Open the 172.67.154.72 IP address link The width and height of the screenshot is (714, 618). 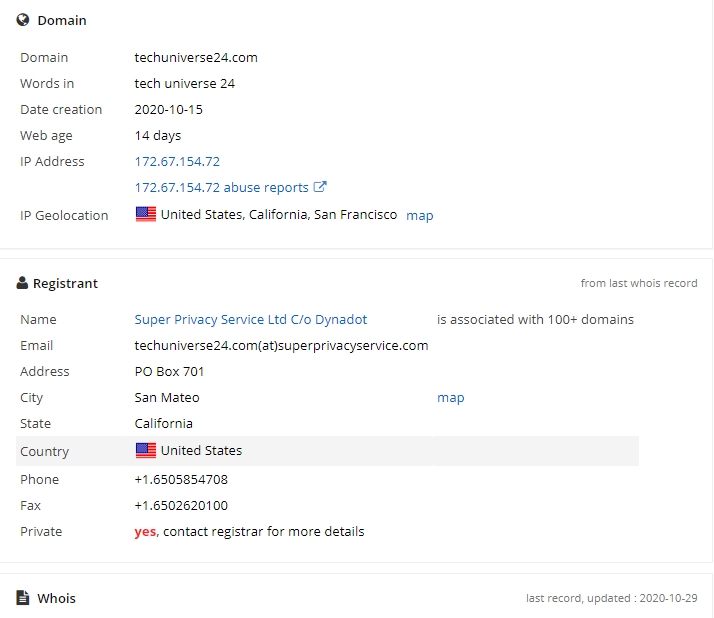(177, 161)
